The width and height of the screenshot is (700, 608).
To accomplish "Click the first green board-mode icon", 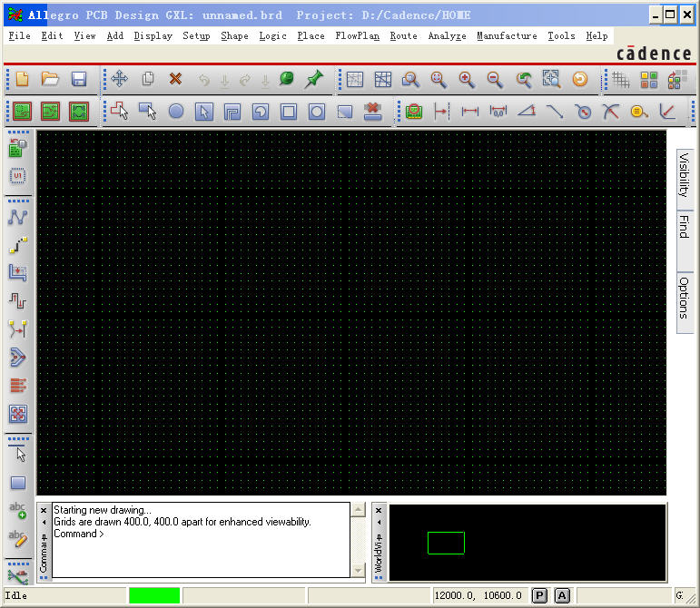I will click(x=22, y=112).
